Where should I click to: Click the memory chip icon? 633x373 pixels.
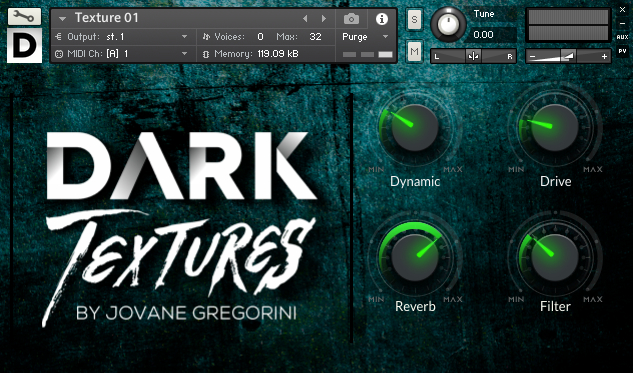pyautogui.click(x=206, y=54)
